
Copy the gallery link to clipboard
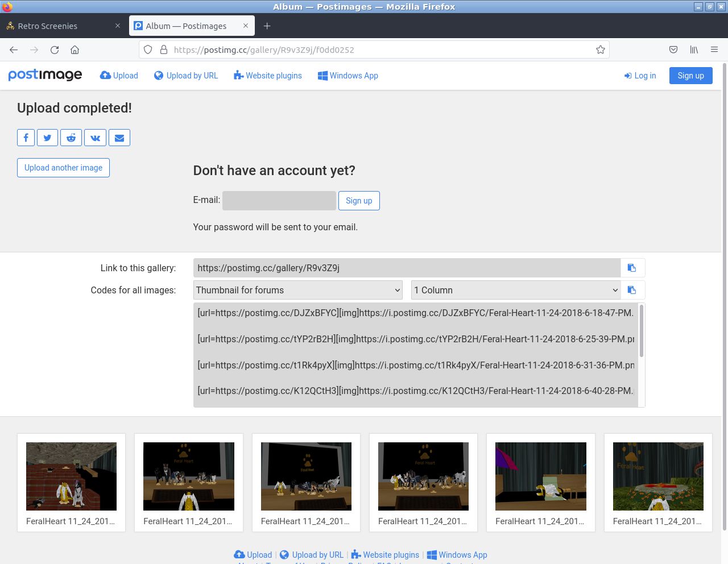click(632, 268)
